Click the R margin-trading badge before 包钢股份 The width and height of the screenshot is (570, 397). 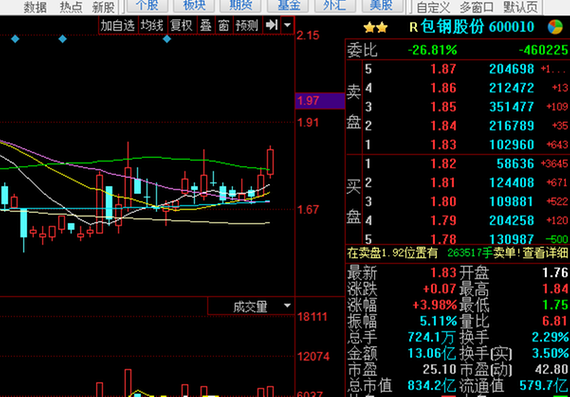413,27
